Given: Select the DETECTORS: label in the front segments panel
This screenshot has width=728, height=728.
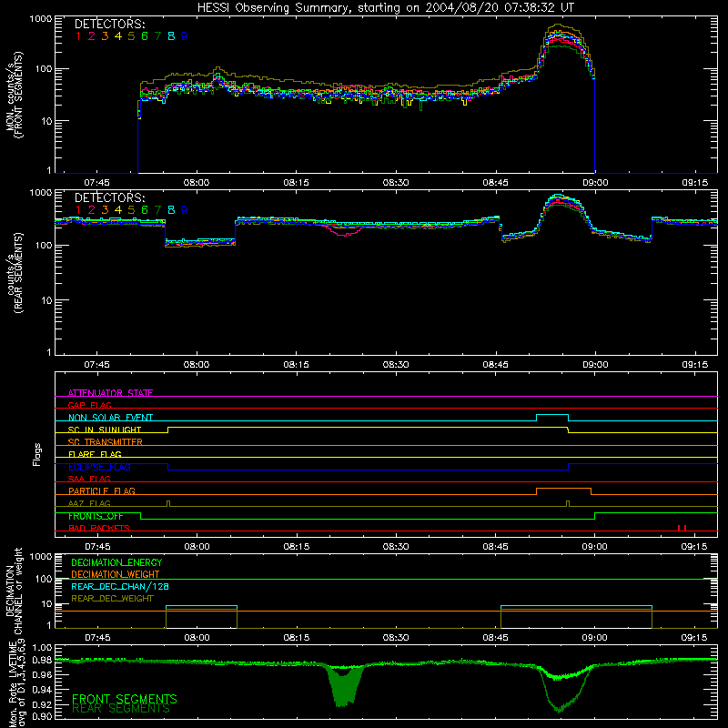Looking at the screenshot, I should tap(109, 25).
